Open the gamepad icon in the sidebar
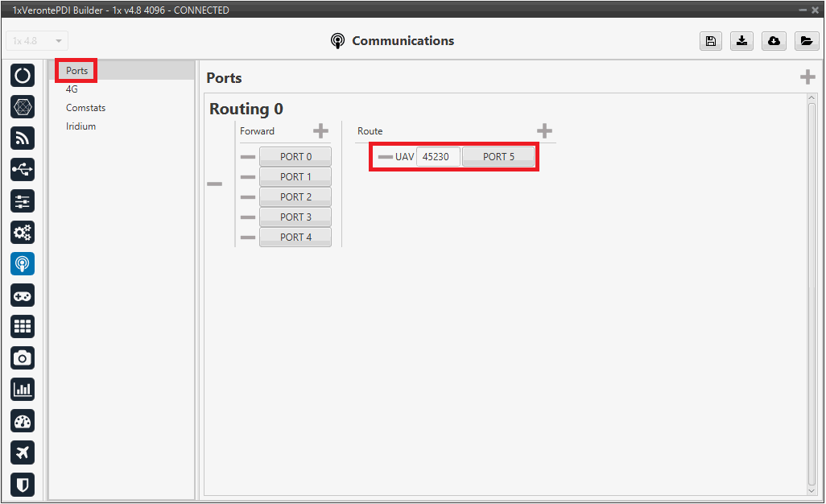 (23, 295)
